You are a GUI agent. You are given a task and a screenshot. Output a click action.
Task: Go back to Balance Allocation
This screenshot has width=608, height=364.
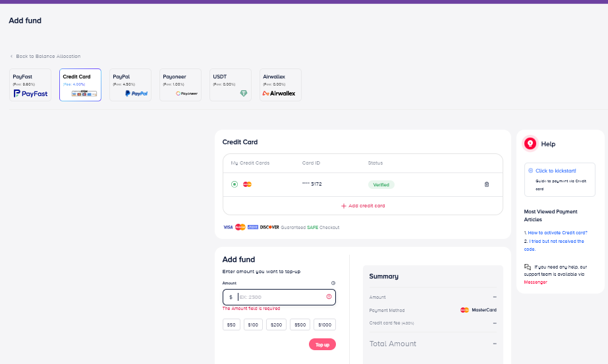pos(46,57)
